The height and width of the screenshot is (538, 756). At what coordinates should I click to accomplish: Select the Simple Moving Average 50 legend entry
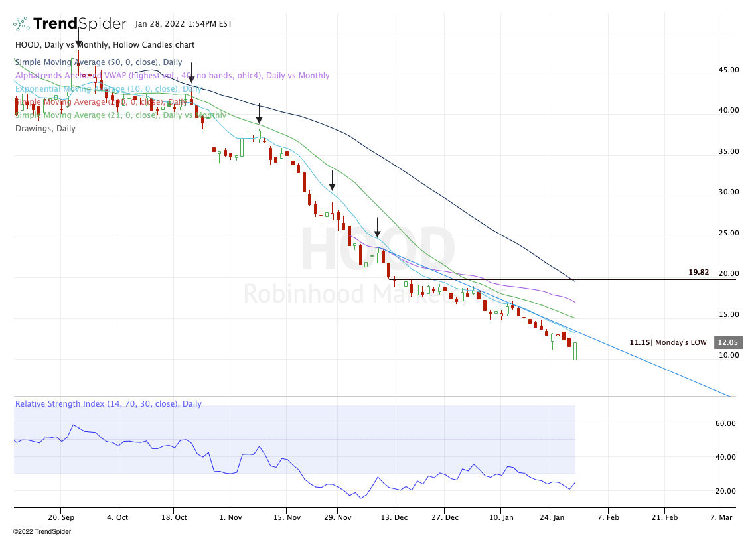tap(99, 62)
